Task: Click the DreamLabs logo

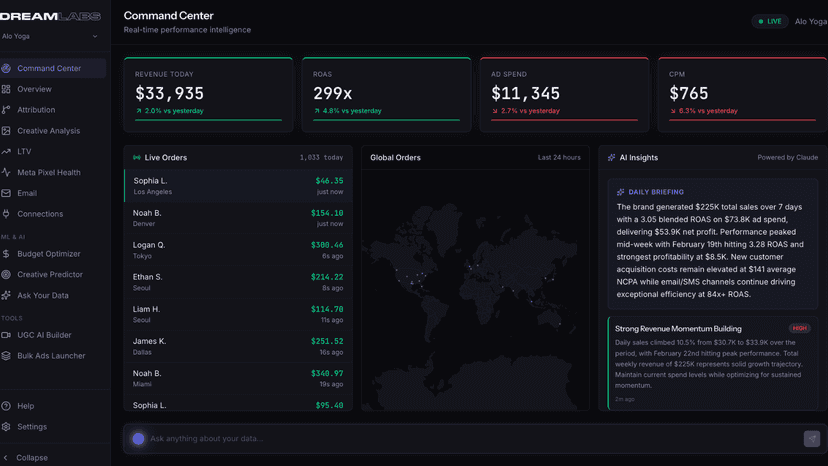Action: point(50,16)
